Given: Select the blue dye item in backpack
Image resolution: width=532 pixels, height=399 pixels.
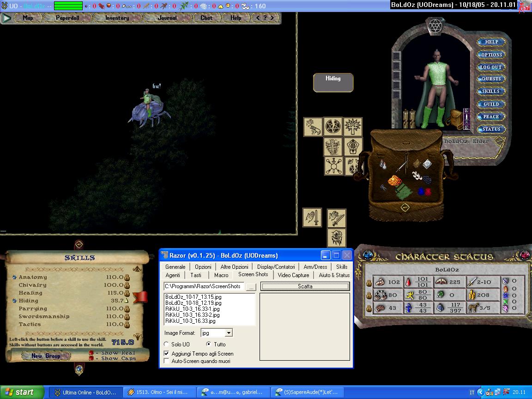Looking at the screenshot, I should click(x=421, y=192).
